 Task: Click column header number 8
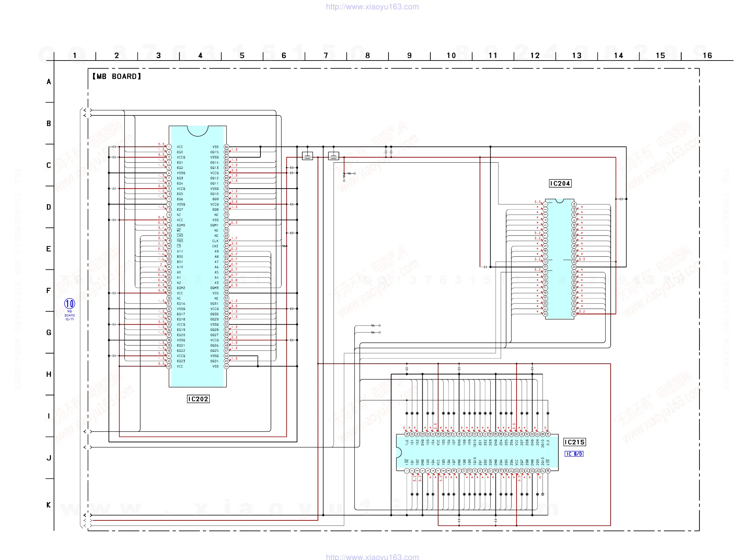(368, 56)
